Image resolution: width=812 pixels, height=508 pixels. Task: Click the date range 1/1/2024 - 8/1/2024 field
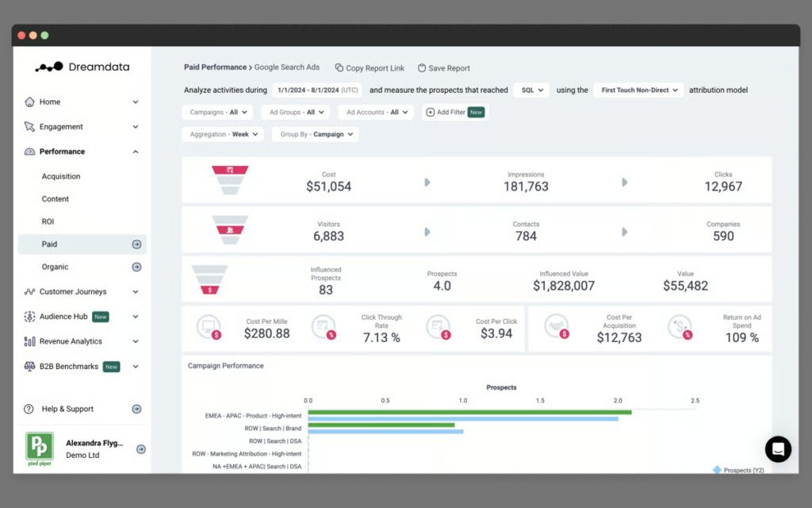point(317,90)
